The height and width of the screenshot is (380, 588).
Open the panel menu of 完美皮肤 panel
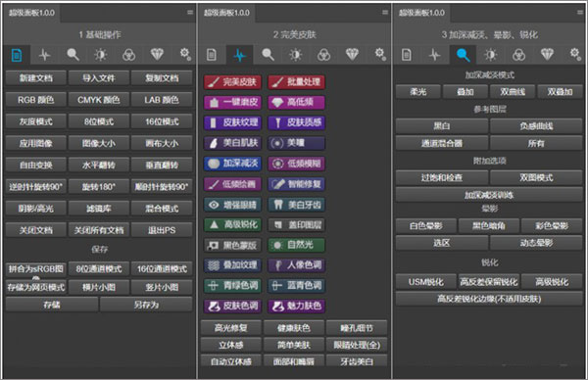point(385,13)
